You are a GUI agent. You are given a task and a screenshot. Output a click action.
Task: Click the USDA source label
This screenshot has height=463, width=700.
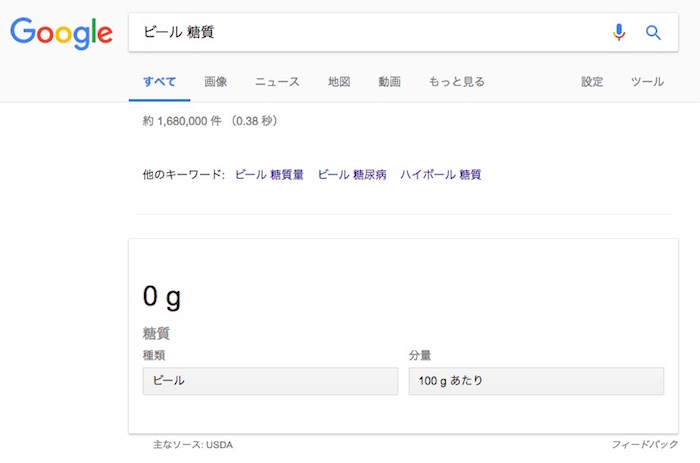pos(219,444)
